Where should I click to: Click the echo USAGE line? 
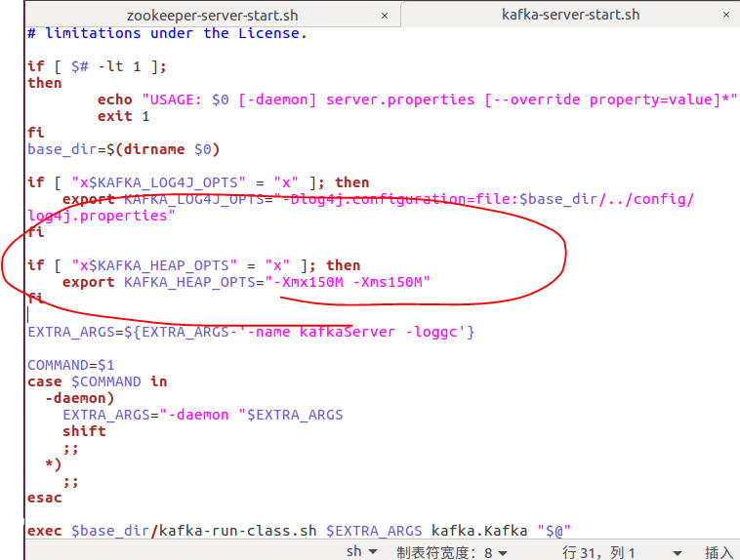[x=417, y=100]
